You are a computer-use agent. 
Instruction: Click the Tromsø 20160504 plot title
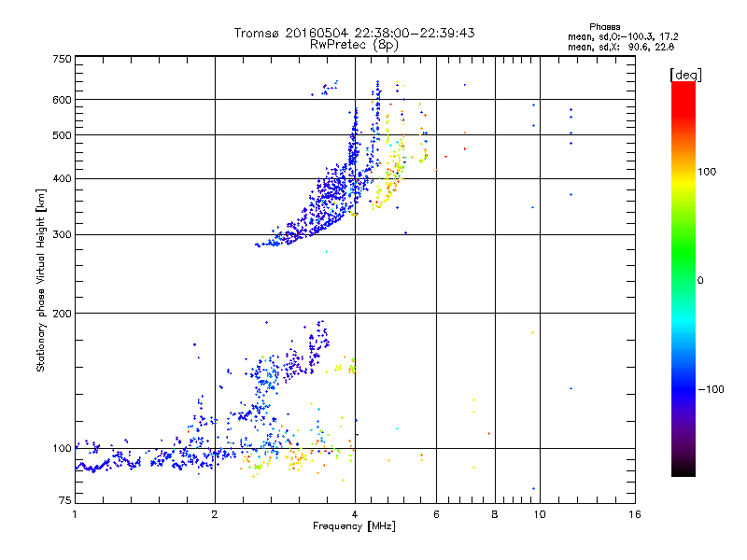(x=354, y=33)
